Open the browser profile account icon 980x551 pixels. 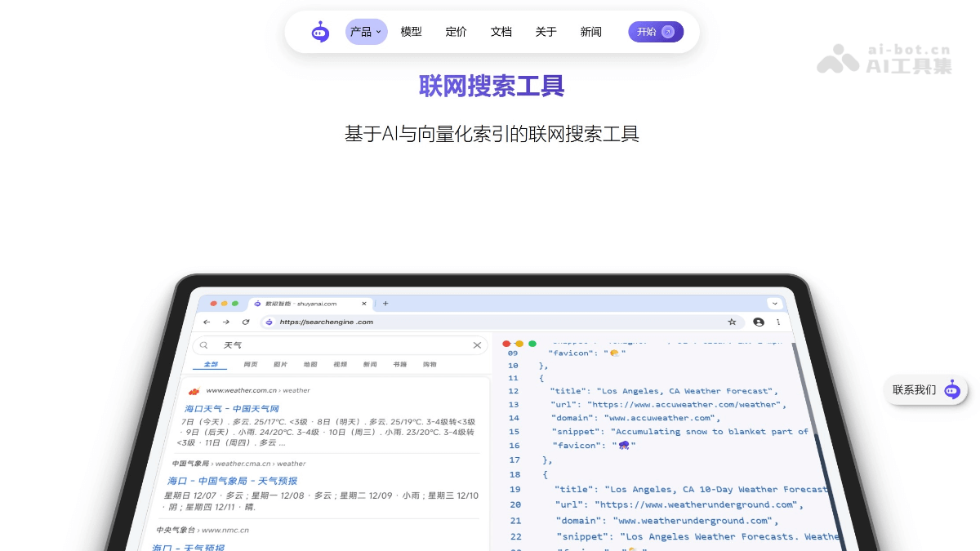[759, 322]
